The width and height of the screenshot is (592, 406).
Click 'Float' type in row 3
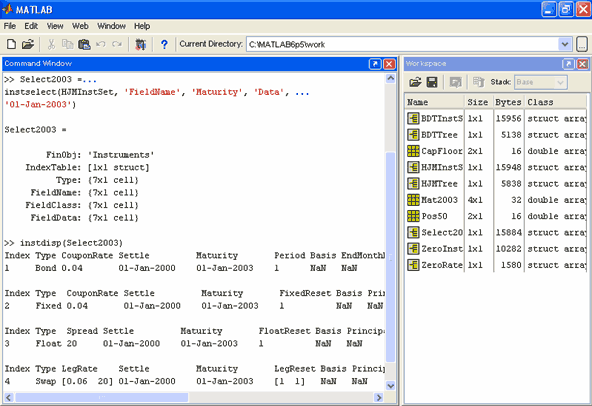(48, 343)
